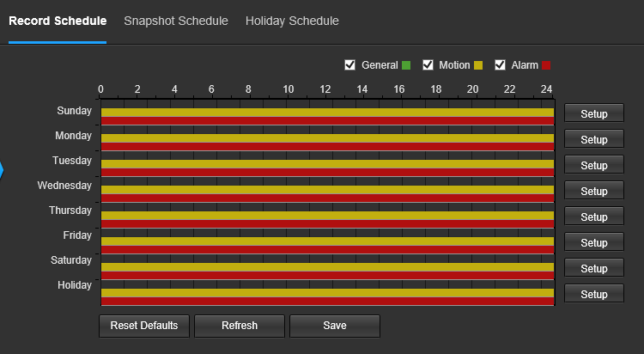Click Saturday's red alarm bar

tap(327, 276)
